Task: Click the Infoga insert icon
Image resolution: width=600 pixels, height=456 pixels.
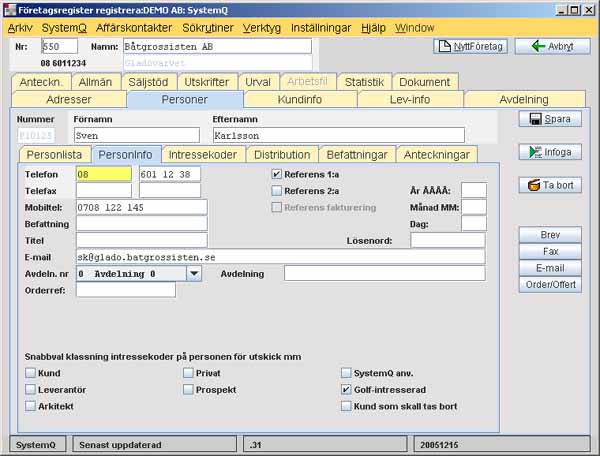Action: [535, 152]
